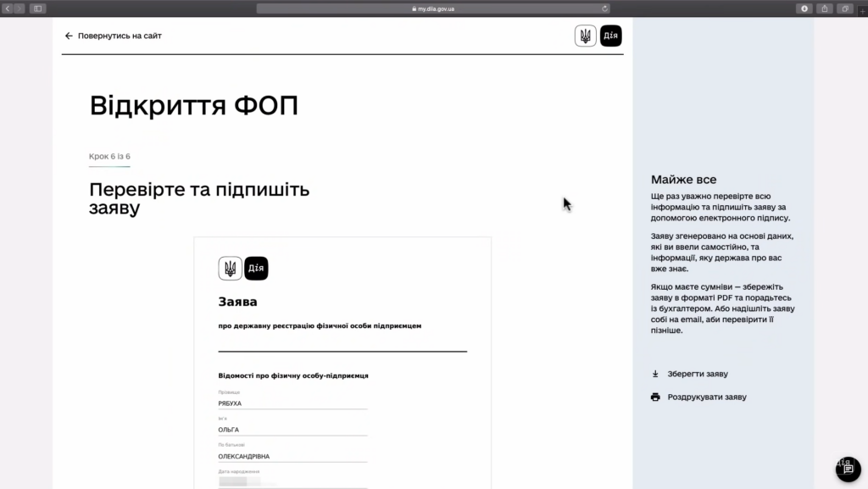Click the patronymic field ОЛЕКСАНДРІВНА
The width and height of the screenshot is (868, 489).
point(292,456)
